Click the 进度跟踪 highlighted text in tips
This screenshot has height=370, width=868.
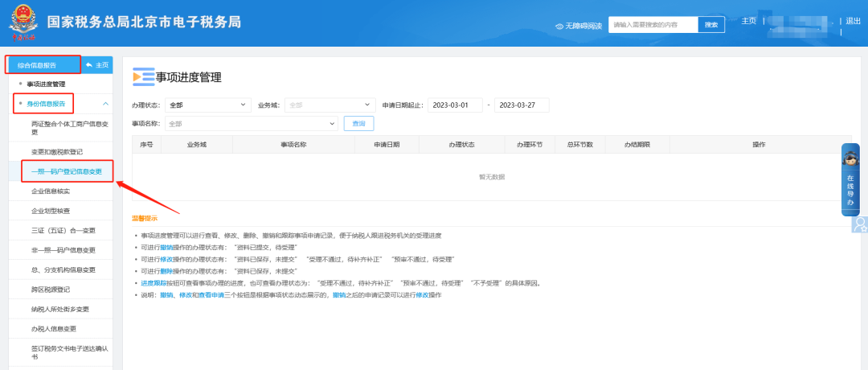tap(154, 283)
